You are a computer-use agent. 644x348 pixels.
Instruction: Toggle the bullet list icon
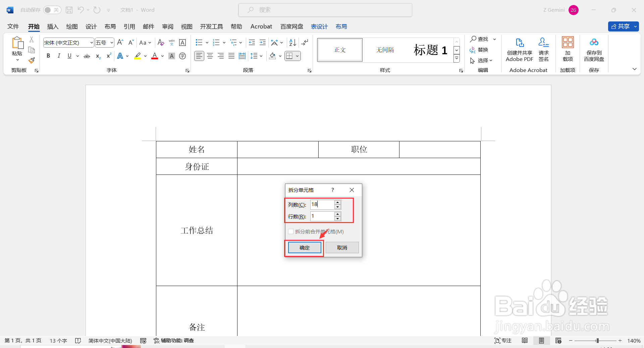click(x=199, y=43)
